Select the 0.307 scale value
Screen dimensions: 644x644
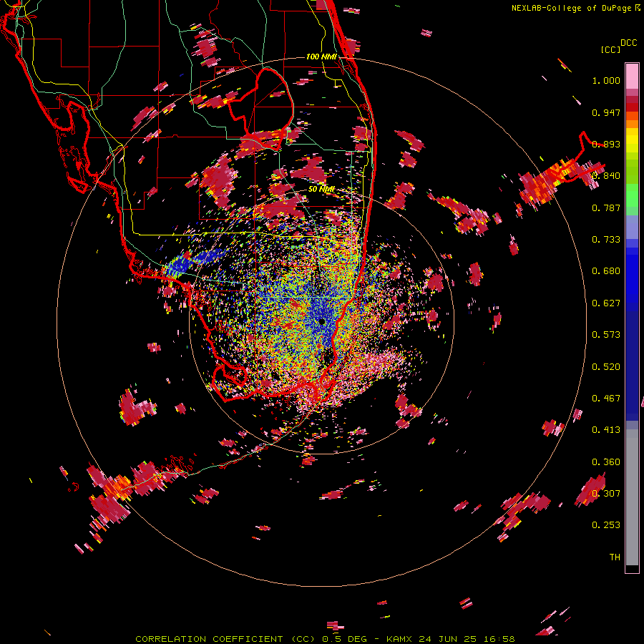click(x=606, y=494)
